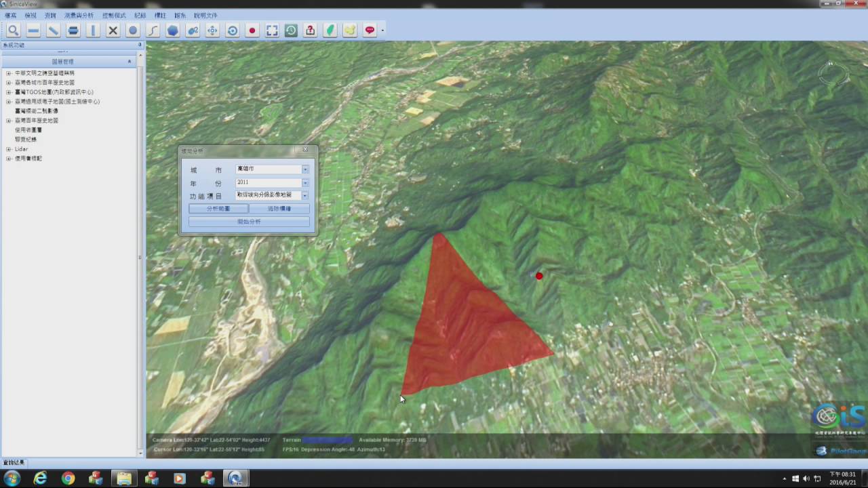This screenshot has height=488, width=868.
Task: Expand the 臺灣通用版電子地圖 tree node
Action: point(9,102)
